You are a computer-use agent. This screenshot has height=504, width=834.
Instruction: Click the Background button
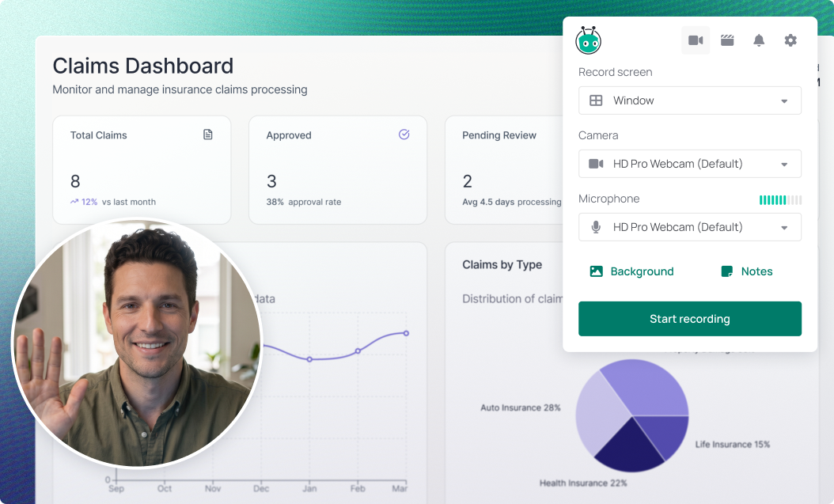[x=632, y=271]
